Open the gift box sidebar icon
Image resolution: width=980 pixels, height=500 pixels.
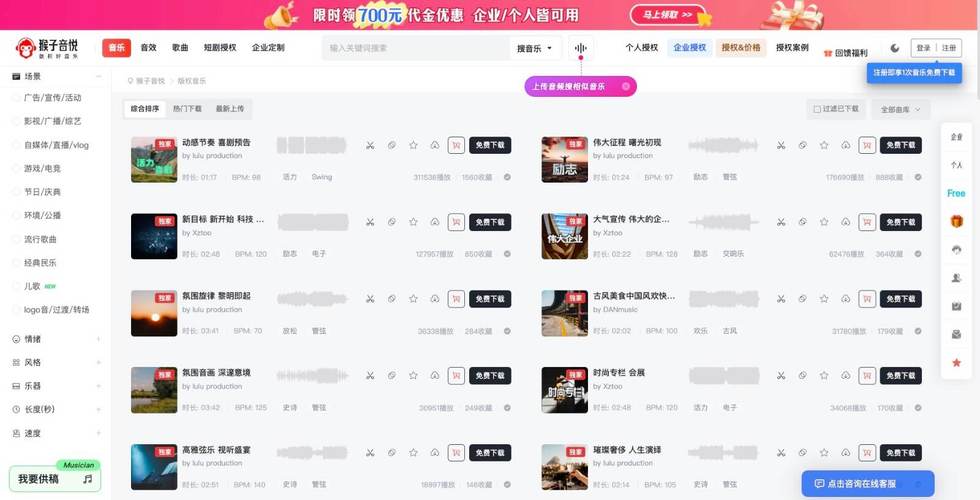tap(956, 221)
